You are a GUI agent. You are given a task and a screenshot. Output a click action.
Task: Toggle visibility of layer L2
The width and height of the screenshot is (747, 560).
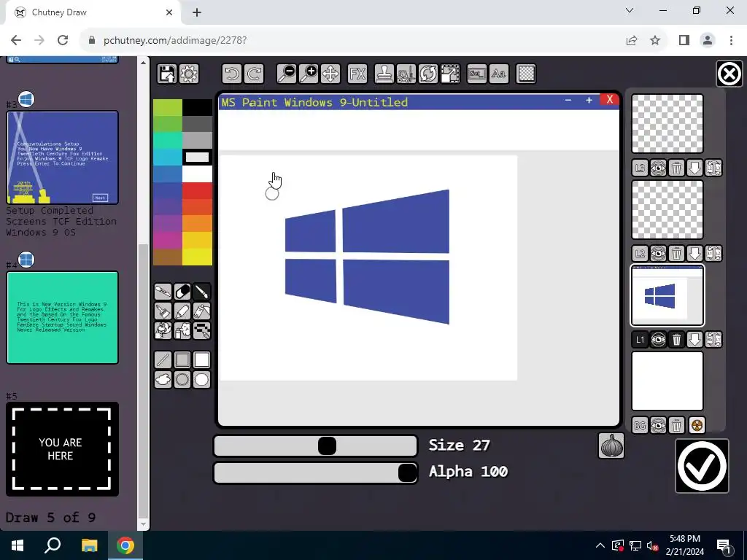click(x=659, y=253)
